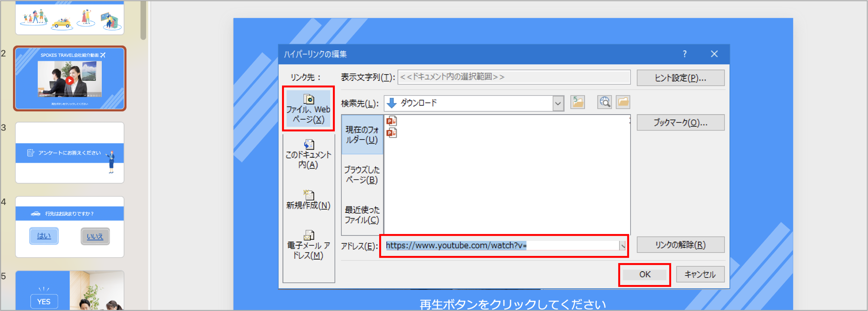868x311 pixels.
Task: Click the browse for file folder icon
Action: (x=623, y=102)
